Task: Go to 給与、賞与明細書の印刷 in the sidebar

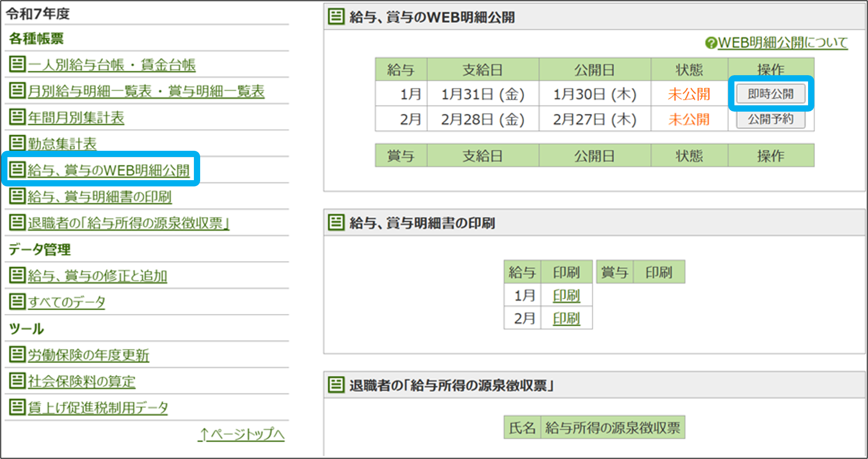Action: [x=99, y=197]
